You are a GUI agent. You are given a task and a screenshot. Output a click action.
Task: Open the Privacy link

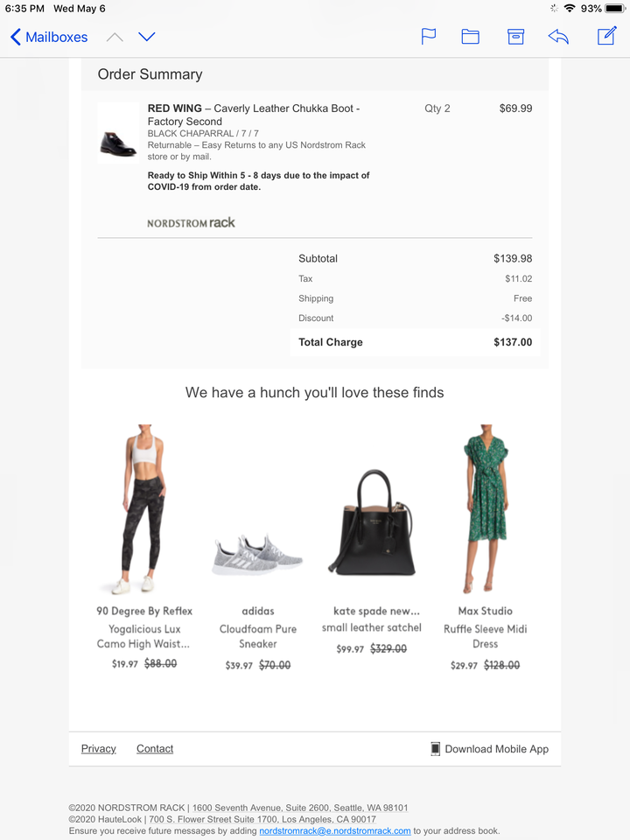tap(99, 748)
